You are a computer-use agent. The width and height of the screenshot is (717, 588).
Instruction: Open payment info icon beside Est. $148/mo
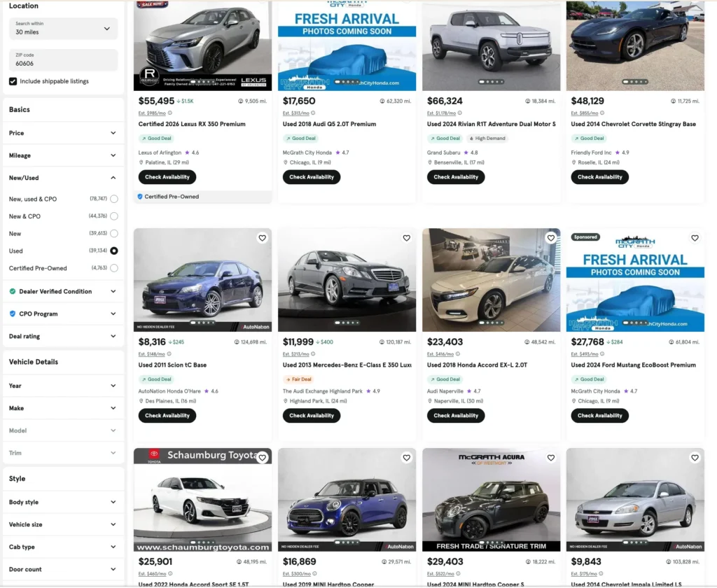point(169,354)
